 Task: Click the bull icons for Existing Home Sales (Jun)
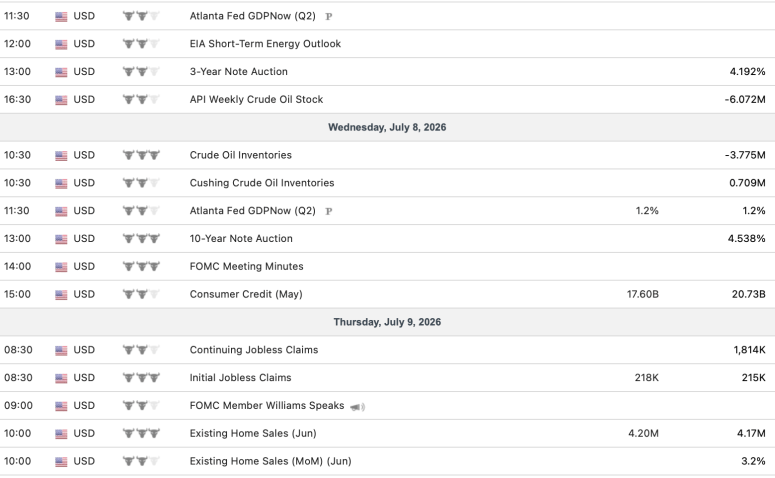coord(141,434)
